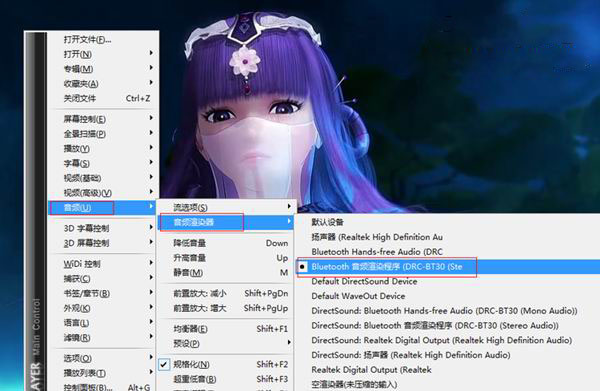Expand the 打开(N) submenu arrow
The image size is (600, 391).
point(151,53)
